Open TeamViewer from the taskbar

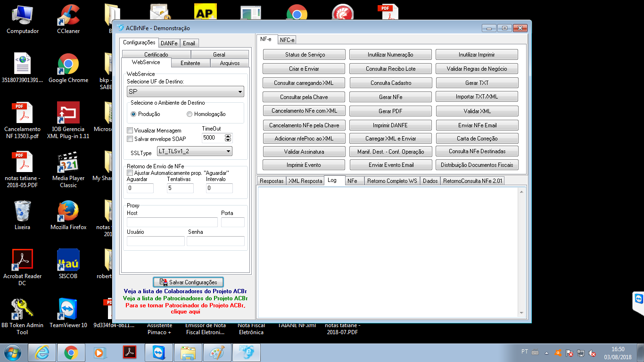[159, 352]
